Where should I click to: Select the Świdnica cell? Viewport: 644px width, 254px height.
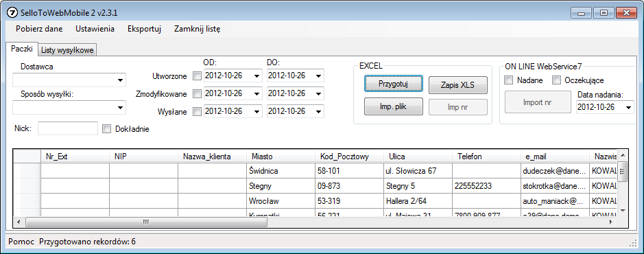281,170
